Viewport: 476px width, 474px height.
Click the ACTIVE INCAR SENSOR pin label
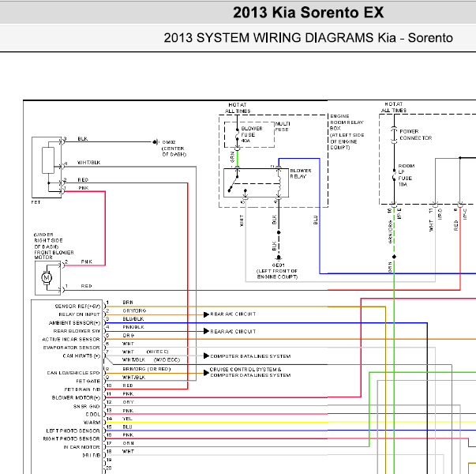click(71, 339)
